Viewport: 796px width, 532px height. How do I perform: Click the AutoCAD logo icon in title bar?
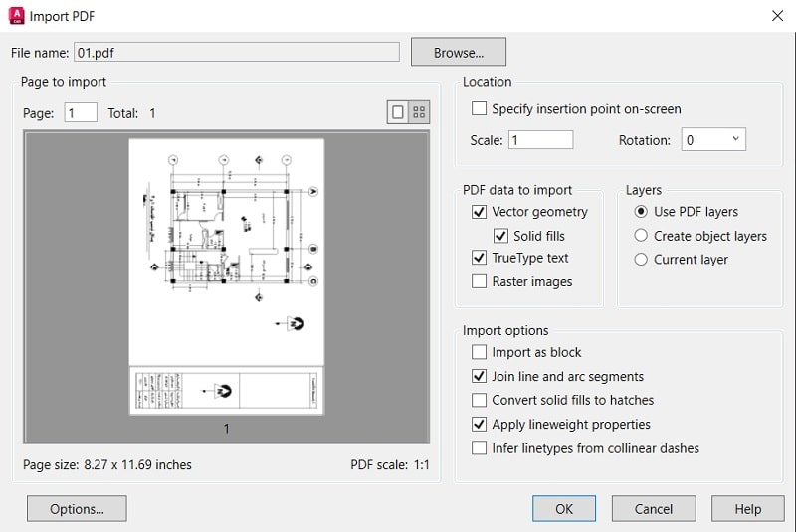15,15
